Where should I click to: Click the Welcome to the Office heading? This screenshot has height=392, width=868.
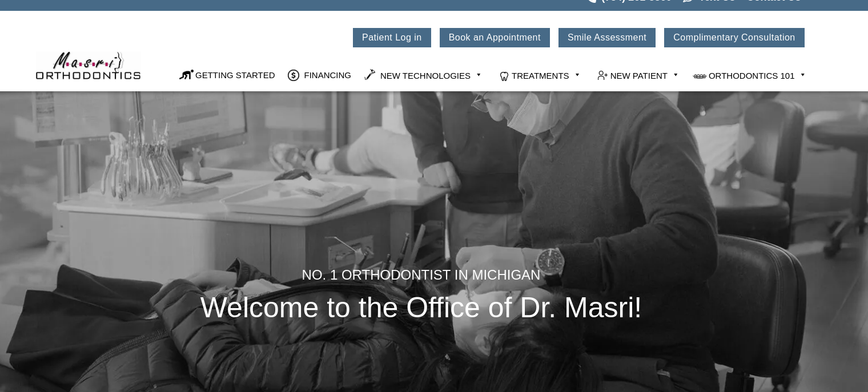click(x=421, y=308)
